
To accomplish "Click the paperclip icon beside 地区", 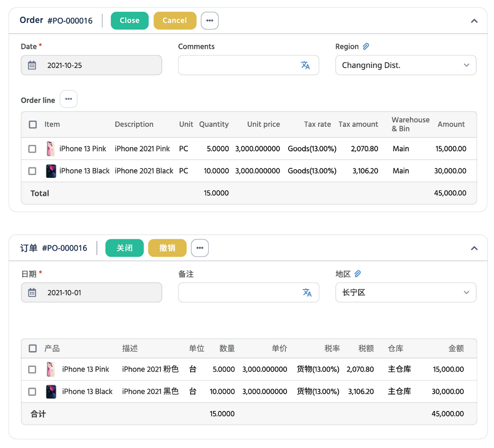I will click(357, 274).
